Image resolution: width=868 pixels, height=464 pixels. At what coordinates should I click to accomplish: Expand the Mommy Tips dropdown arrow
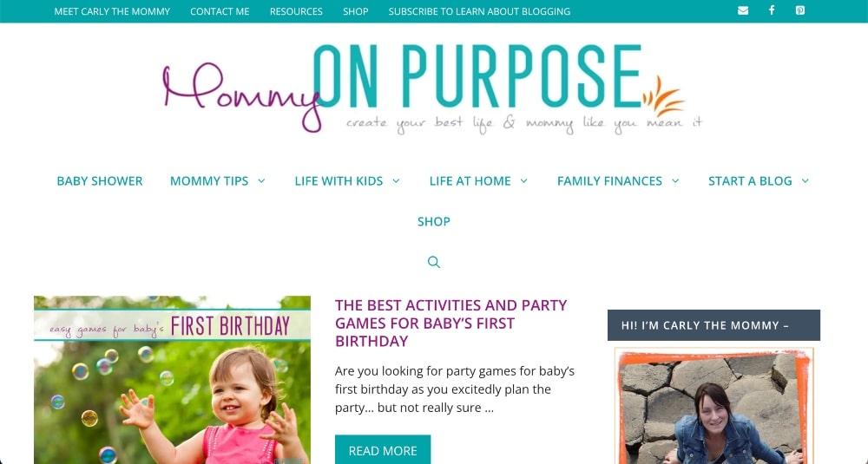pos(261,181)
